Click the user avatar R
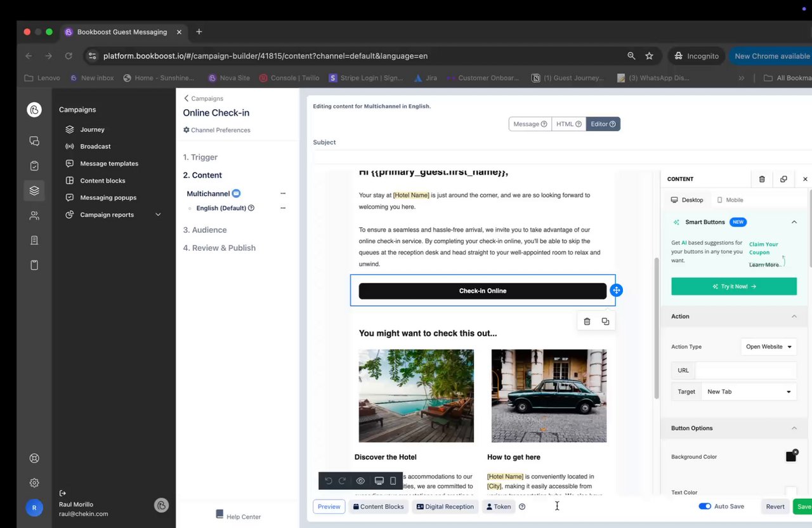The image size is (812, 528). pyautogui.click(x=34, y=508)
